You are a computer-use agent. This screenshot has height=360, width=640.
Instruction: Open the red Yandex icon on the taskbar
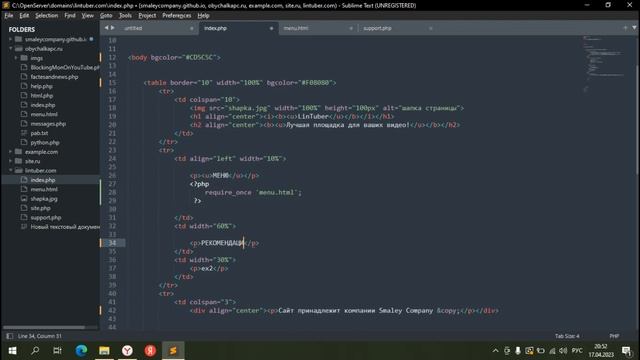click(x=150, y=351)
